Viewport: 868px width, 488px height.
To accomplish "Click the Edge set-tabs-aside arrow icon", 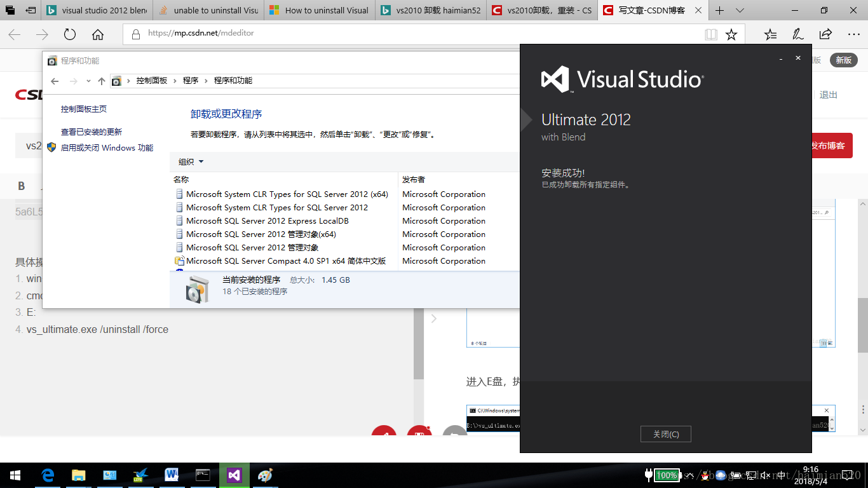I will [31, 10].
